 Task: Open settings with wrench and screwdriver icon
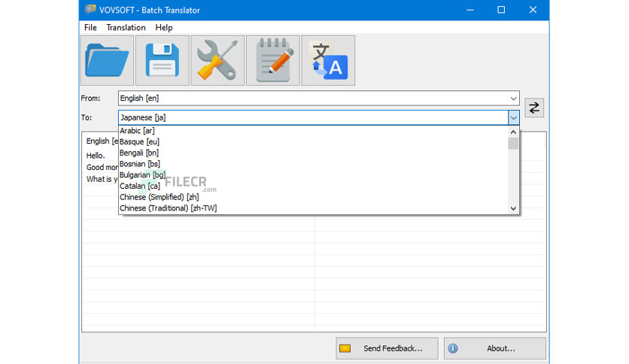coord(217,60)
